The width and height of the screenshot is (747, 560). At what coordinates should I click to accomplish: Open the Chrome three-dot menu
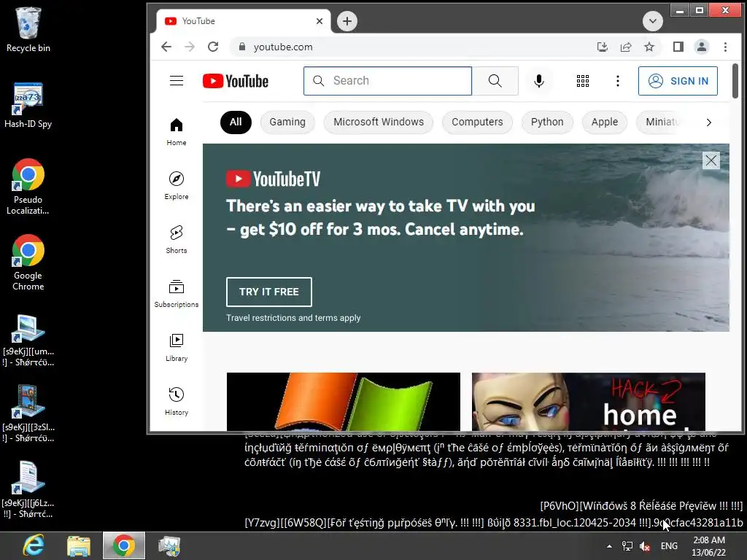(x=725, y=47)
